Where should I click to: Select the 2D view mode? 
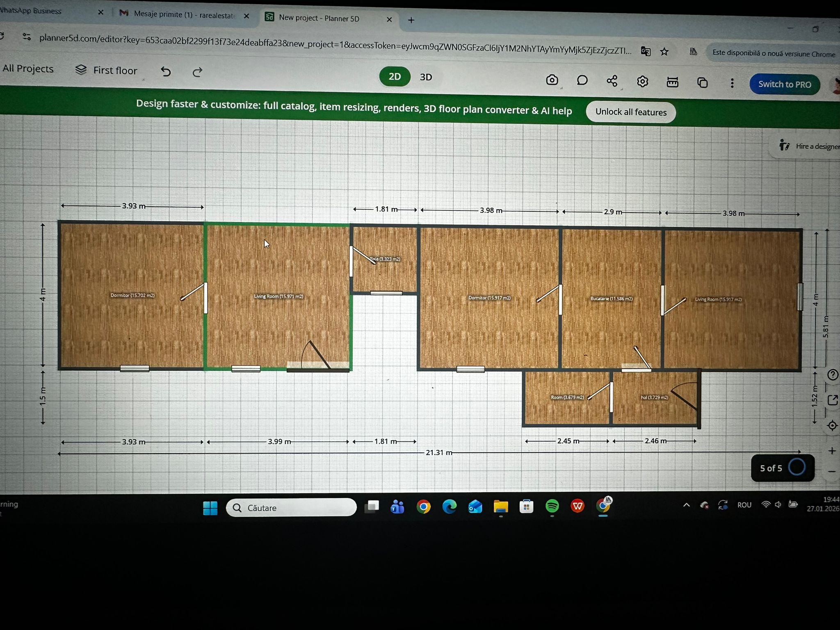(395, 76)
